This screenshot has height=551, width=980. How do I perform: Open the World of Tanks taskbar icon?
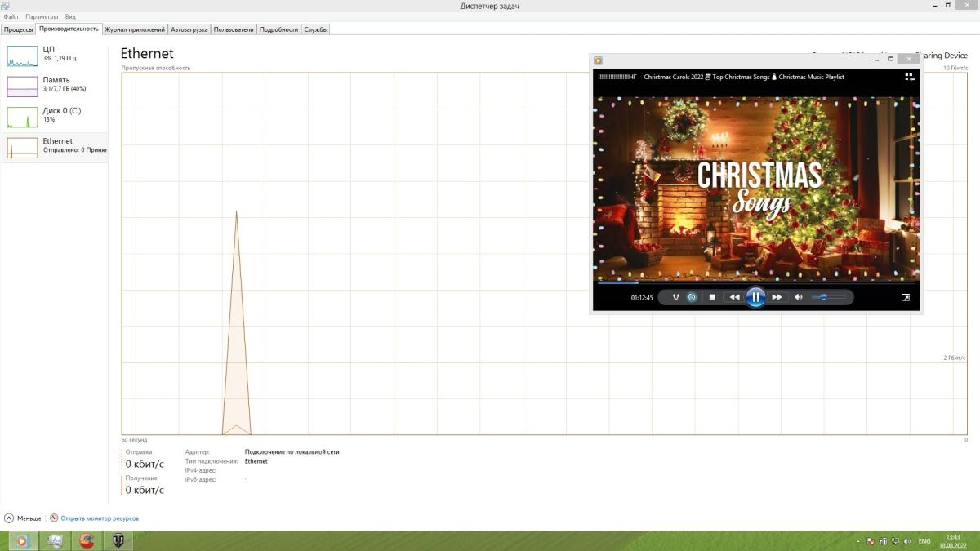[118, 541]
